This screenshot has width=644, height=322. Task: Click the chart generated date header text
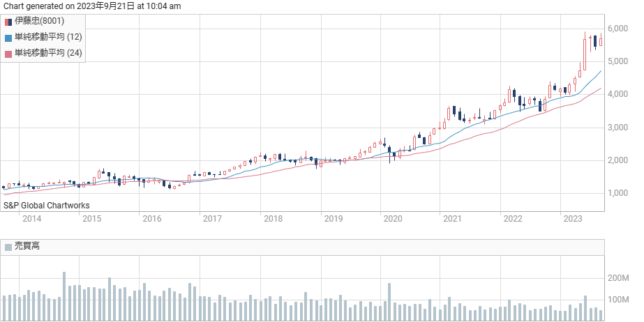92,6
